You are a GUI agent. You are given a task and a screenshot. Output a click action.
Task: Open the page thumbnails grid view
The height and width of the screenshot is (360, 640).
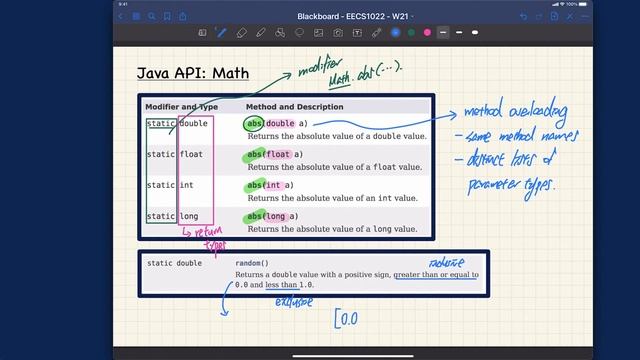[136, 16]
